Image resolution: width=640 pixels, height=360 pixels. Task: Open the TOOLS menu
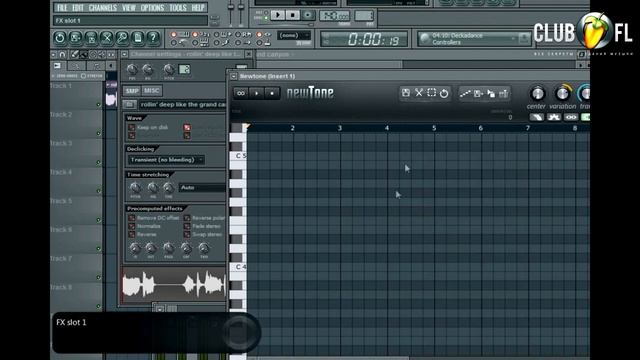pyautogui.click(x=178, y=8)
